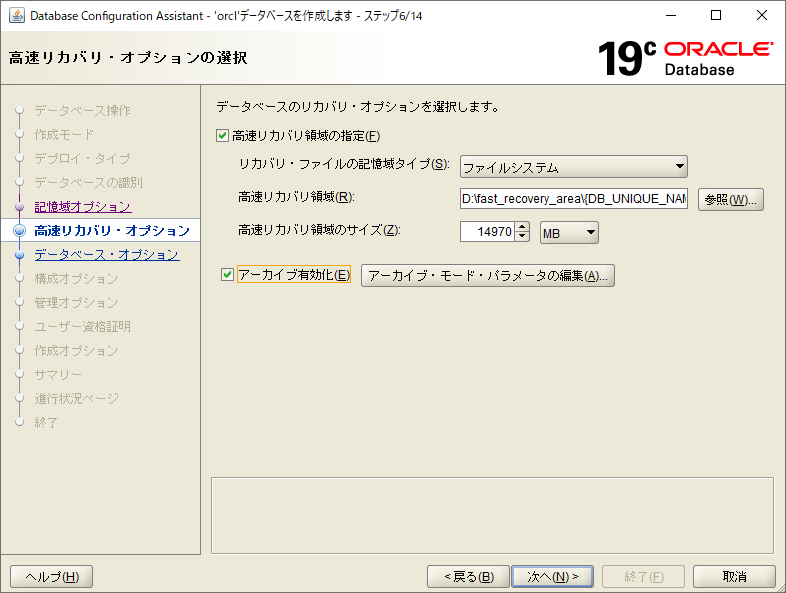
Task: Select 高速リカバリ・オプション current step
Action: [x=112, y=231]
